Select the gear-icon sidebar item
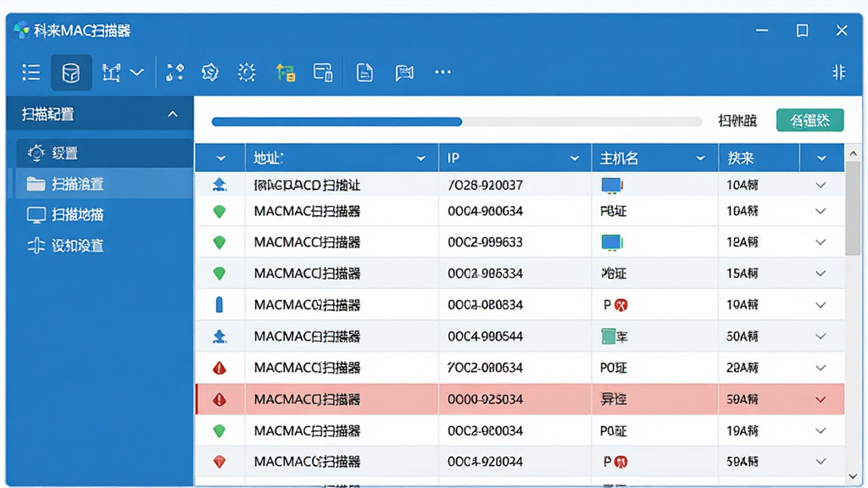The height and width of the screenshot is (488, 868). [x=103, y=153]
